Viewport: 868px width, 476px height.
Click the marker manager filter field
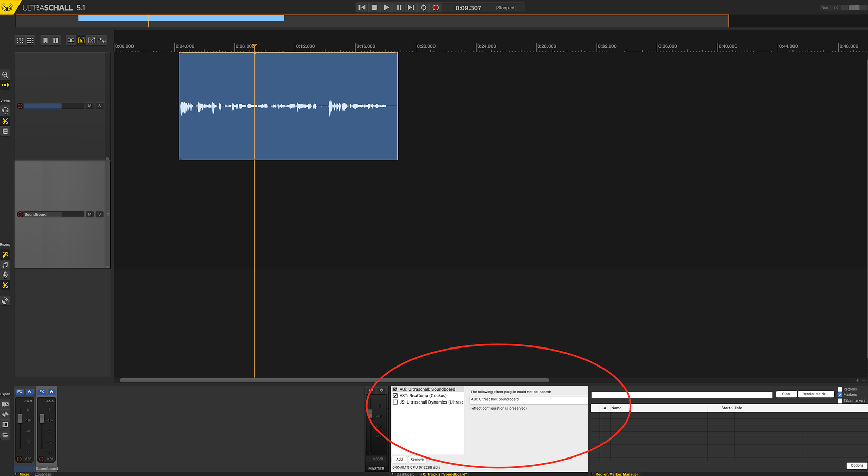682,395
